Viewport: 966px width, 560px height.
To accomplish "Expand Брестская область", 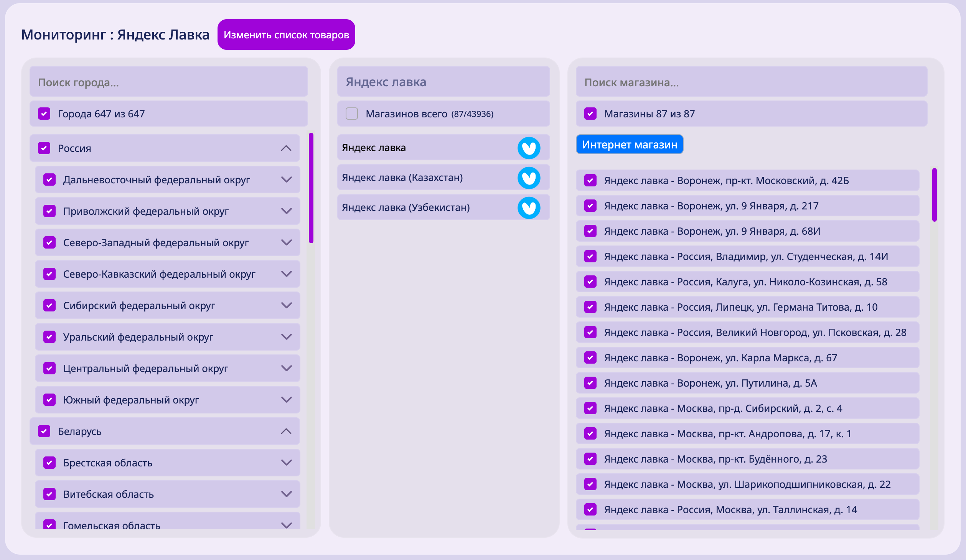I will pyautogui.click(x=286, y=463).
